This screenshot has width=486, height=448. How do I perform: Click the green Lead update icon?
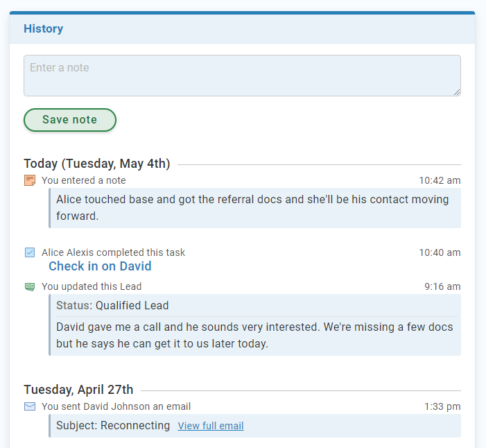30,286
